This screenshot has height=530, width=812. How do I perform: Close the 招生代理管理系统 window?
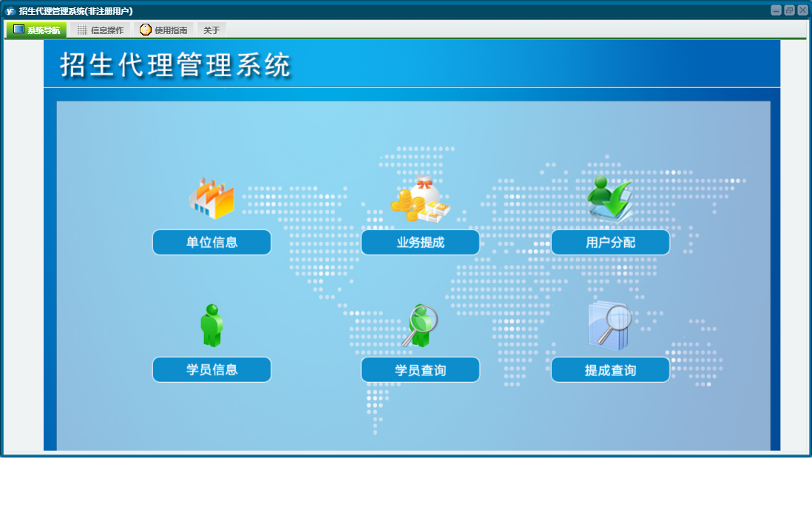[802, 10]
